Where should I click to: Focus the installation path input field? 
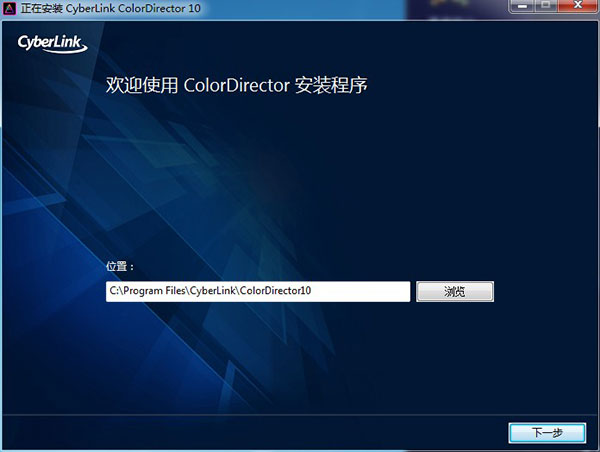tap(258, 292)
